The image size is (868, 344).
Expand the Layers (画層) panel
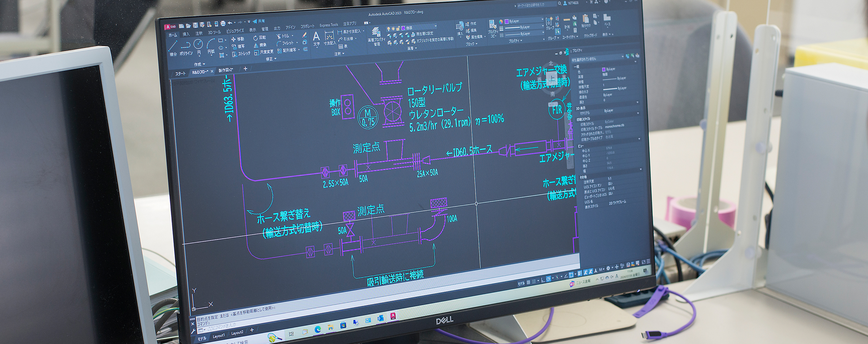[x=412, y=49]
